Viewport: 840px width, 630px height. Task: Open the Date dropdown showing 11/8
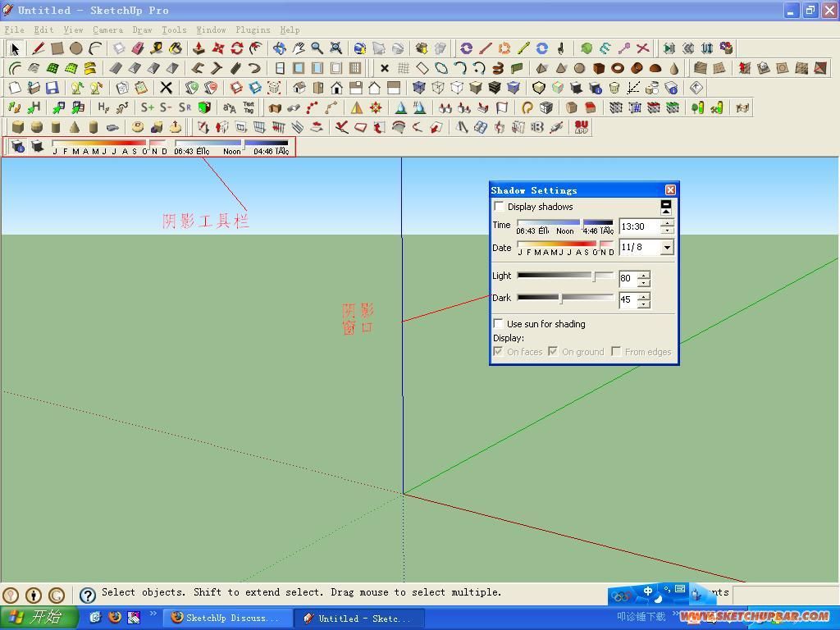pyautogui.click(x=667, y=248)
